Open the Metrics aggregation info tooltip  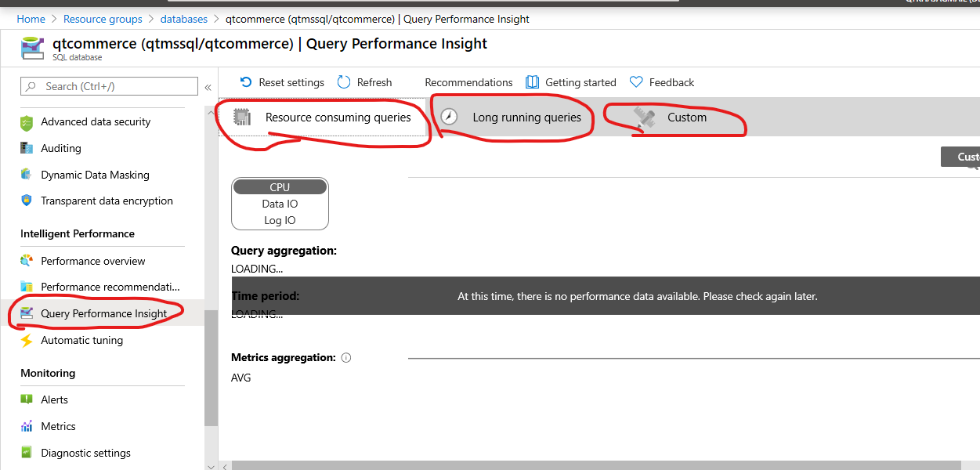pos(345,357)
